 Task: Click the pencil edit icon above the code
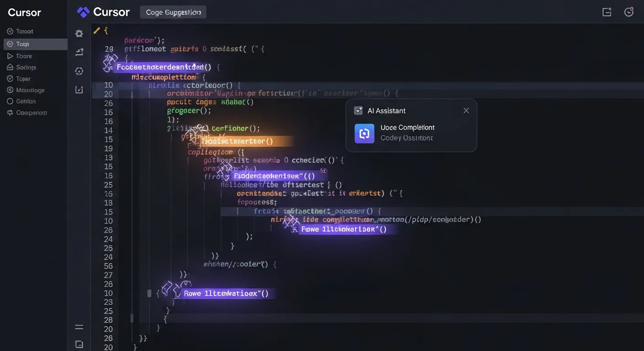pos(97,30)
